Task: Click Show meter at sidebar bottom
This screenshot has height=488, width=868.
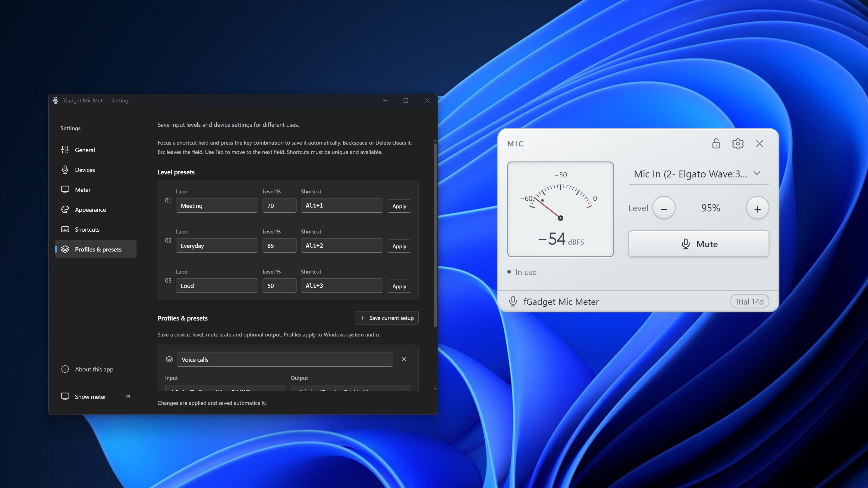Action: pos(96,397)
